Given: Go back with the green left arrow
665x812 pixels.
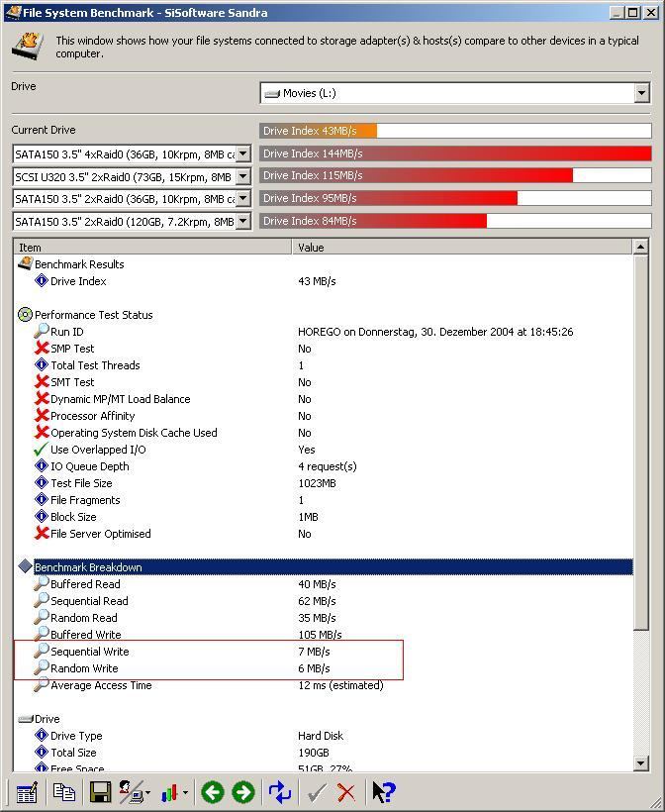Looking at the screenshot, I should click(213, 792).
